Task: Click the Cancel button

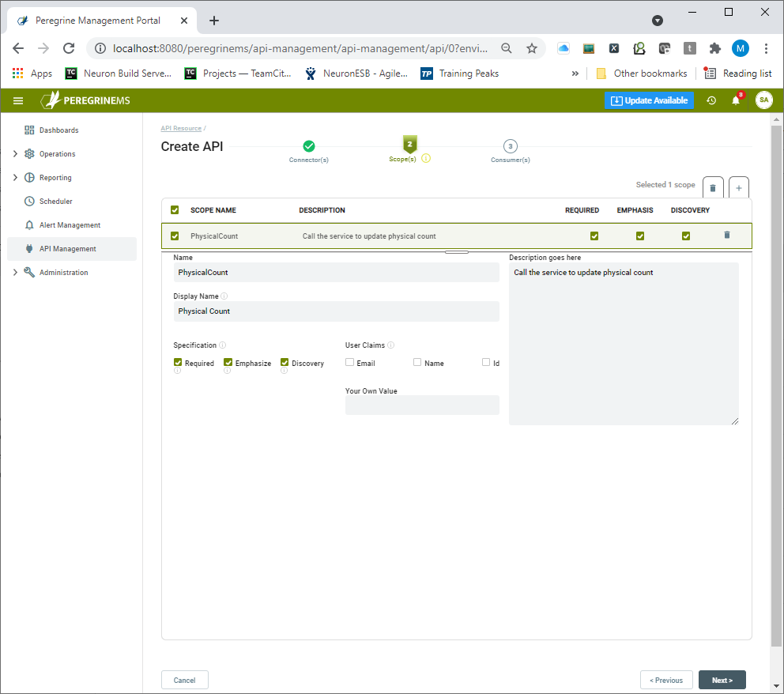Action: point(184,680)
